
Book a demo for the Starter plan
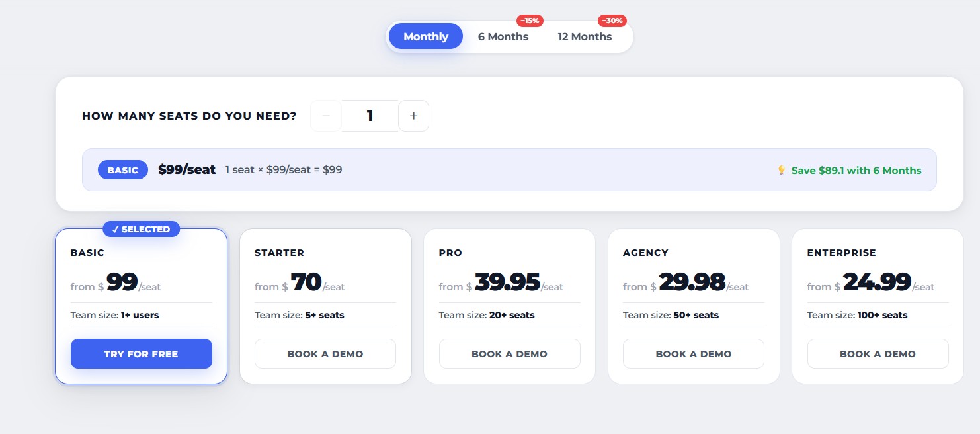325,353
